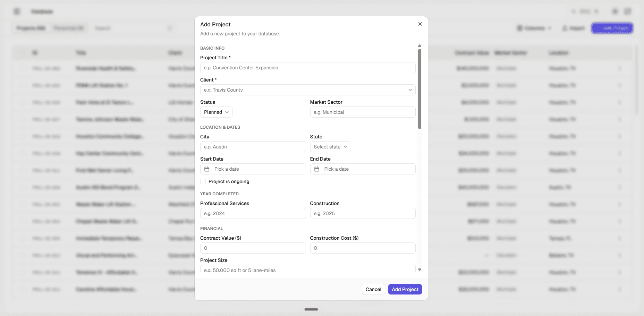Open the Client dropdown
This screenshot has height=316, width=644.
click(x=308, y=90)
